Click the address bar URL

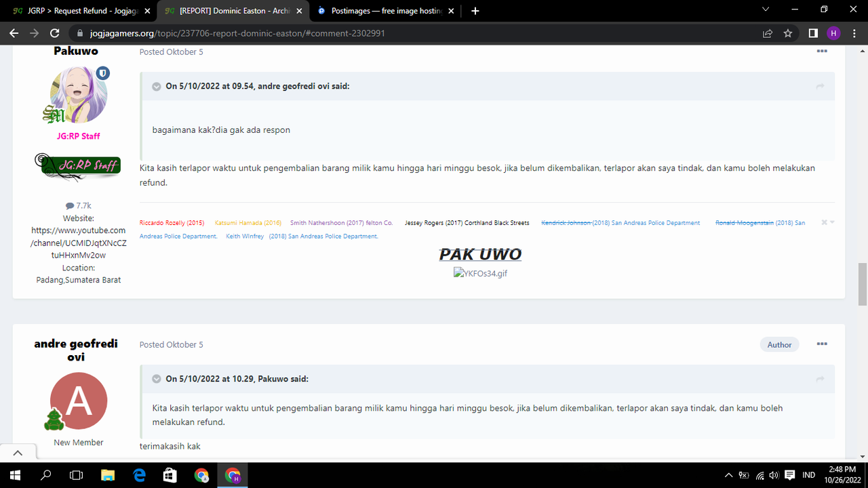[x=237, y=33]
